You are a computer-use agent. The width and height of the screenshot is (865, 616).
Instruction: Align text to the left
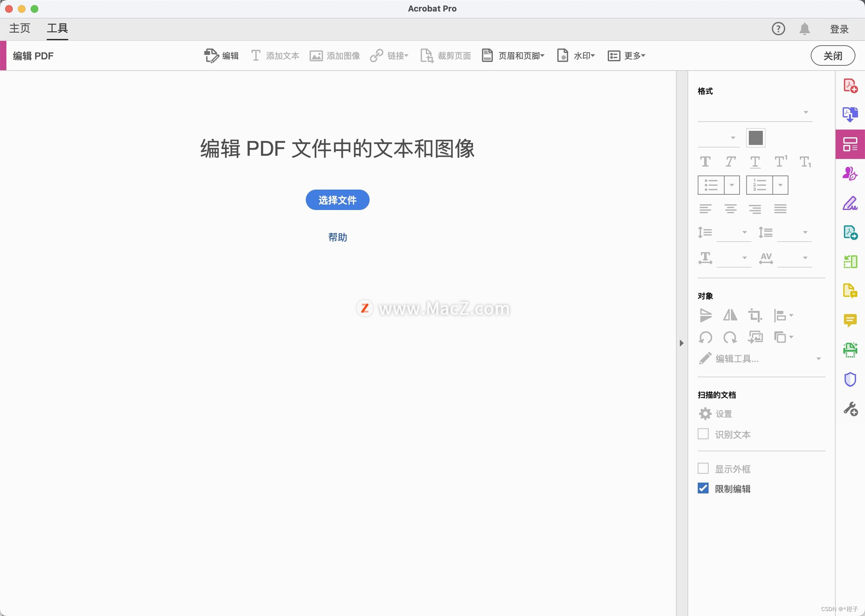[x=706, y=209]
